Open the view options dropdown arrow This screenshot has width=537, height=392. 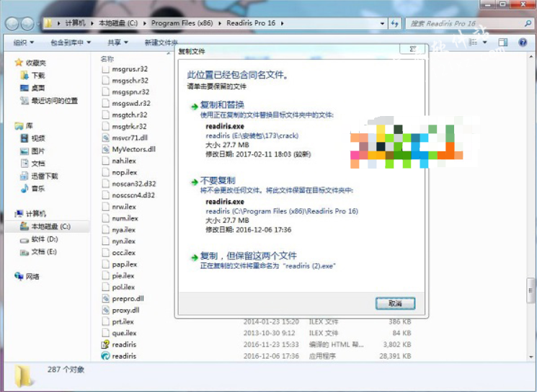pos(485,42)
